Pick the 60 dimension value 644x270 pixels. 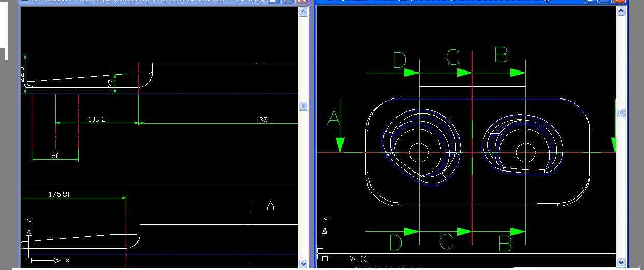point(55,155)
